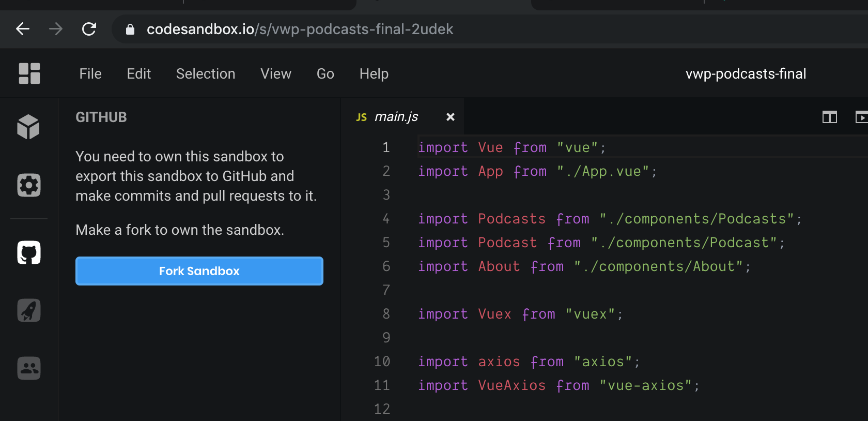Click the axios identifier on line 10
868x421 pixels.
[499, 362]
